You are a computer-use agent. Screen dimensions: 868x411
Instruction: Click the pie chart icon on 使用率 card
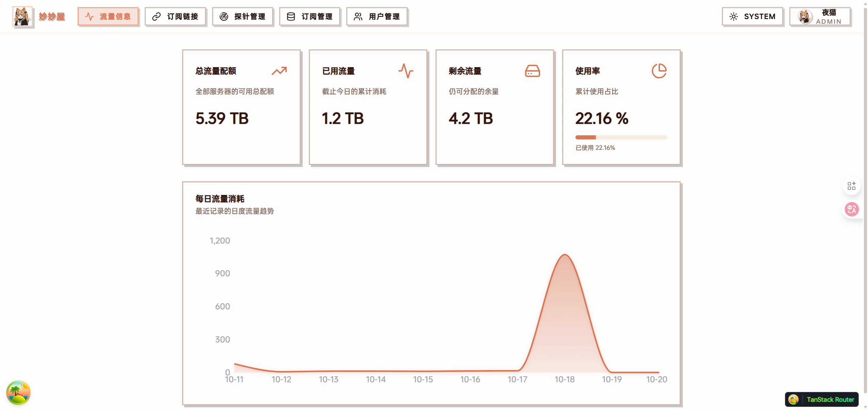click(x=659, y=71)
